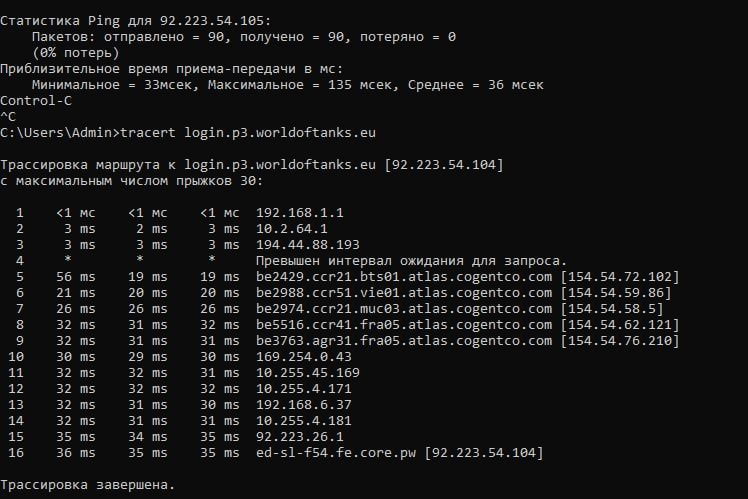
Task: Click the 169.254.0.43 address in hop 10
Action: [303, 357]
